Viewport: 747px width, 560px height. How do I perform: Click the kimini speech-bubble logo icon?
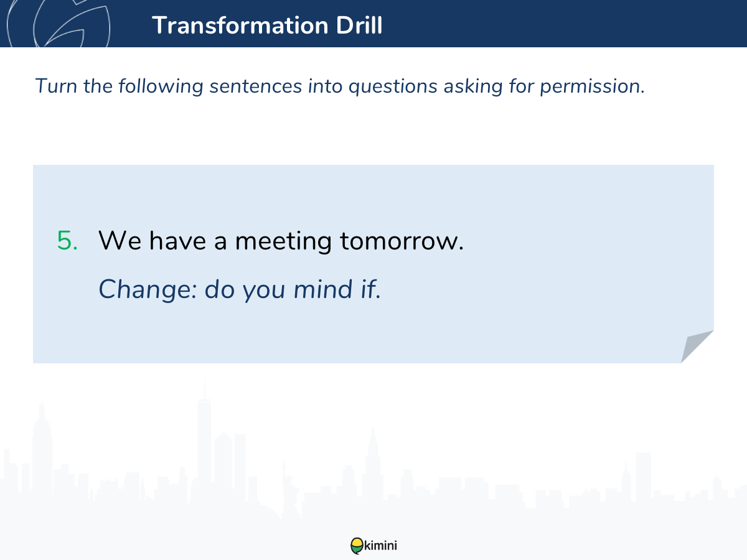coord(357,546)
